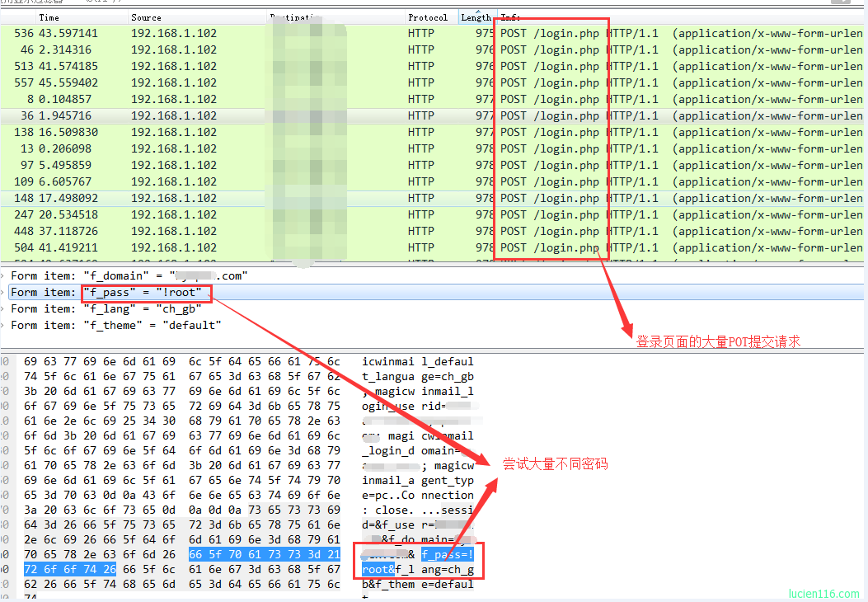
Task: Select packet 247 at time 20.534518
Action: tap(432, 215)
